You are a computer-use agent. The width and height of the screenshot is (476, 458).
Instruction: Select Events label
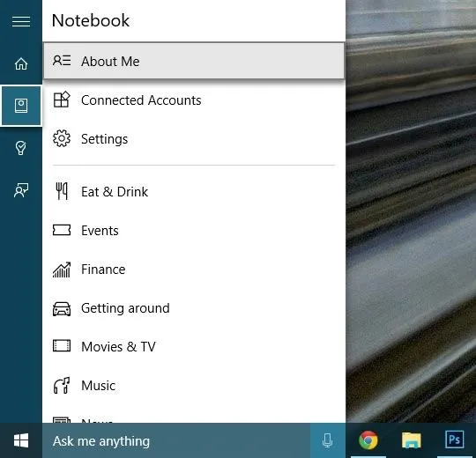[100, 231]
